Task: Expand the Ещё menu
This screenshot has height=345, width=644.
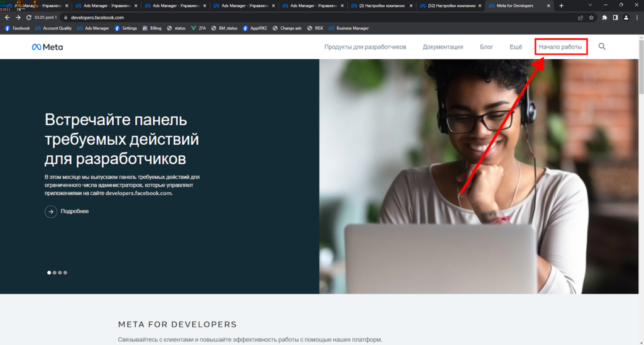Action: pos(516,47)
